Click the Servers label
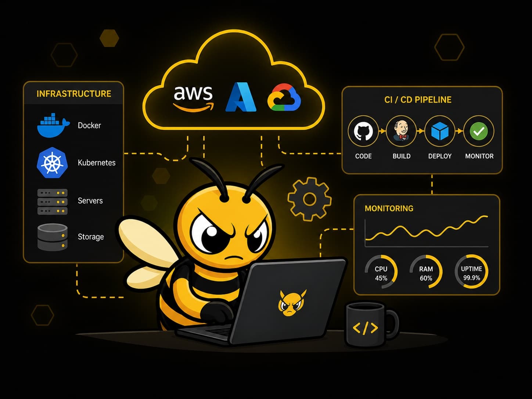 coord(90,201)
